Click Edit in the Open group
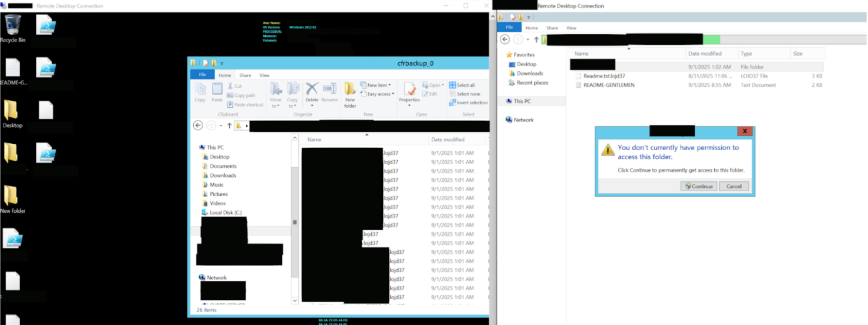The height and width of the screenshot is (325, 868). pos(429,94)
